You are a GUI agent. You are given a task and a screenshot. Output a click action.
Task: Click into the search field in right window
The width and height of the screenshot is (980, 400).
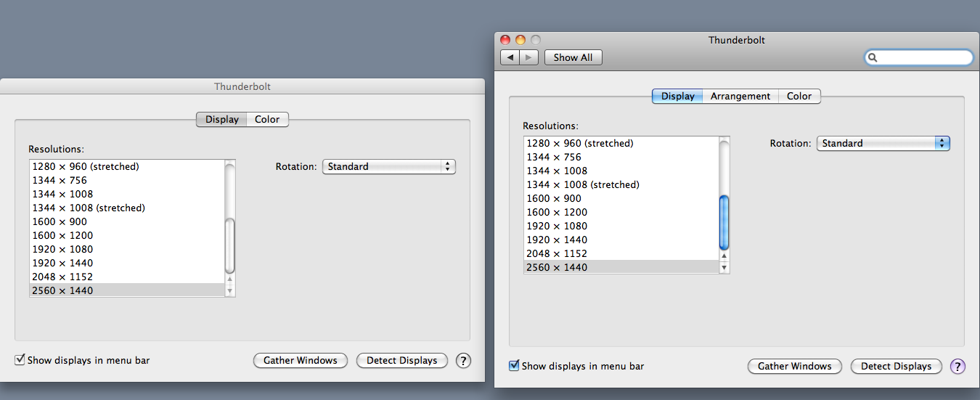pos(919,57)
